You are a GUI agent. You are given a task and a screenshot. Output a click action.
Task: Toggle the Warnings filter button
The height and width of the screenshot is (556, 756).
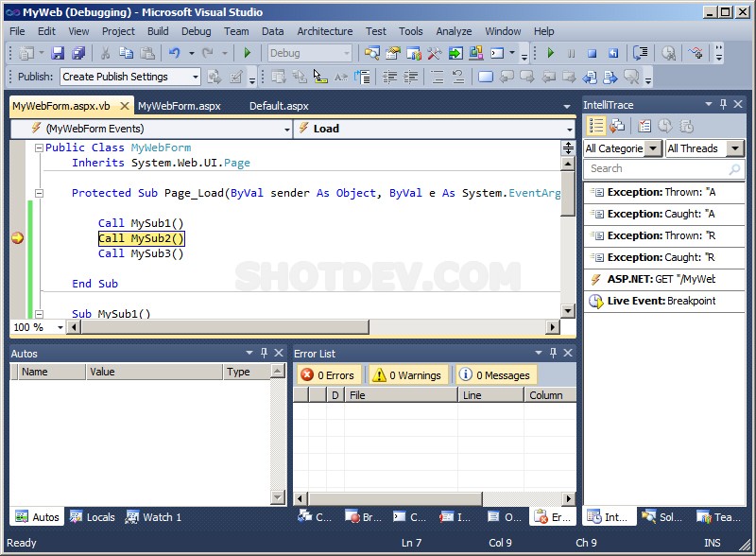point(406,375)
